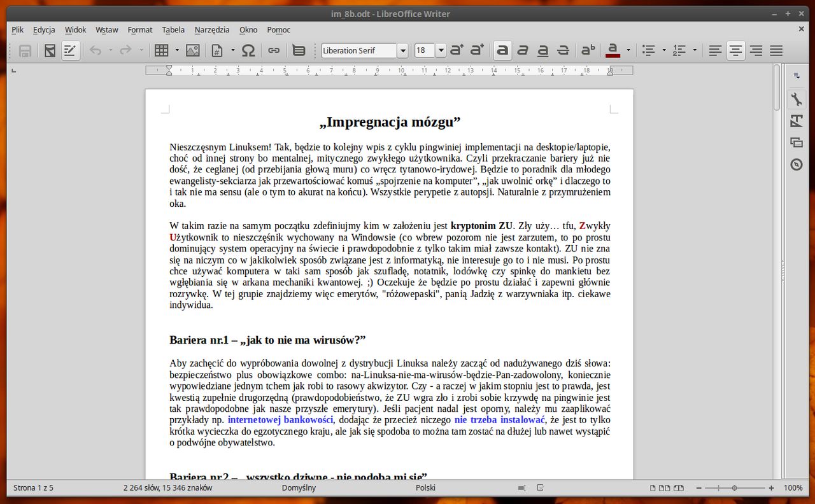Screen dimensions: 815x504
Task: Expand the Insert Table dropdown arrow
Action: pos(177,50)
